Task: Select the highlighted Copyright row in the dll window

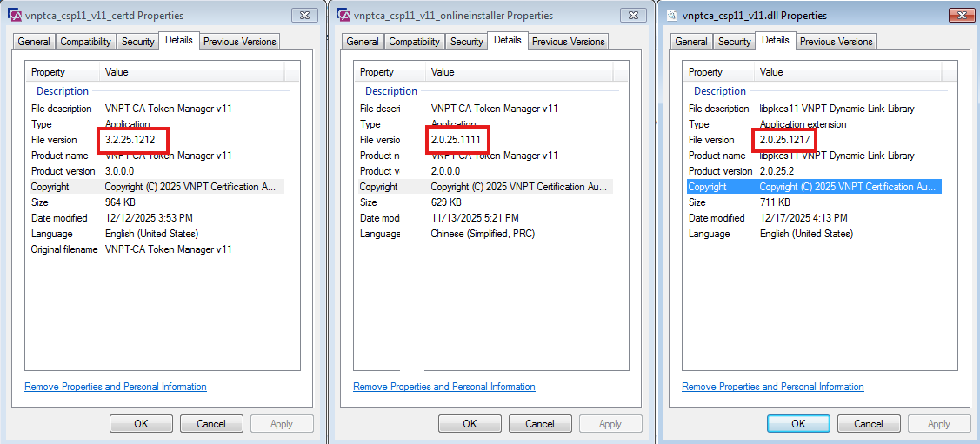Action: coord(815,187)
